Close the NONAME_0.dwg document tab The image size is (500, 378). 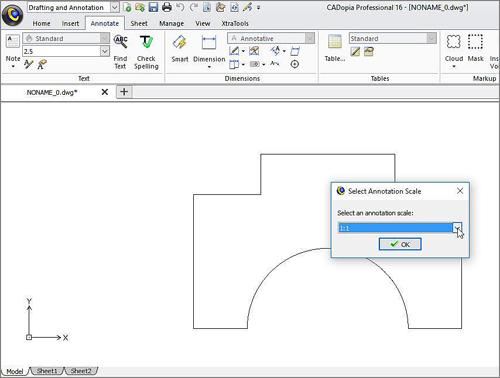click(105, 92)
